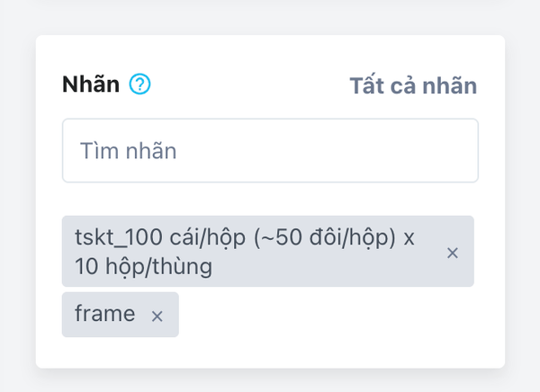
Task: Remove the tskt_100 cái/hộp label
Action: coord(453,254)
